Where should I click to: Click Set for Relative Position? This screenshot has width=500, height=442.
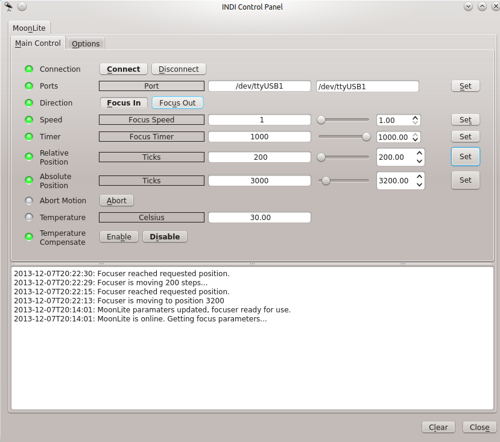coord(465,156)
